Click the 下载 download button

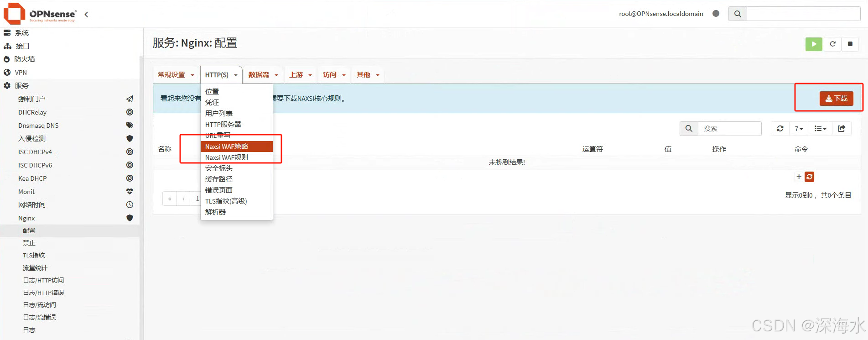(836, 99)
